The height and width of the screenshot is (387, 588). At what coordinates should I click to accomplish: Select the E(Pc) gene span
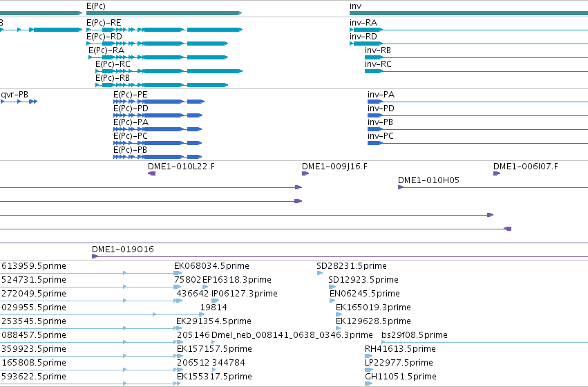(x=164, y=13)
